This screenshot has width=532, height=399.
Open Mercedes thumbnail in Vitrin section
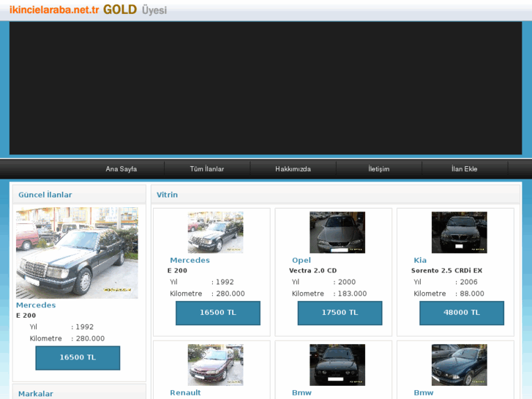pyautogui.click(x=215, y=233)
